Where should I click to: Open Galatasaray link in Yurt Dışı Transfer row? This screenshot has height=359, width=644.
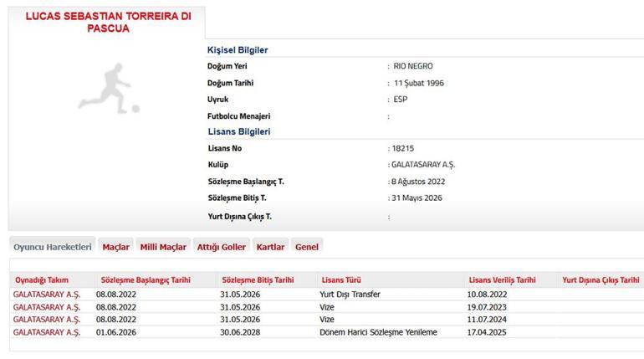tap(47, 295)
